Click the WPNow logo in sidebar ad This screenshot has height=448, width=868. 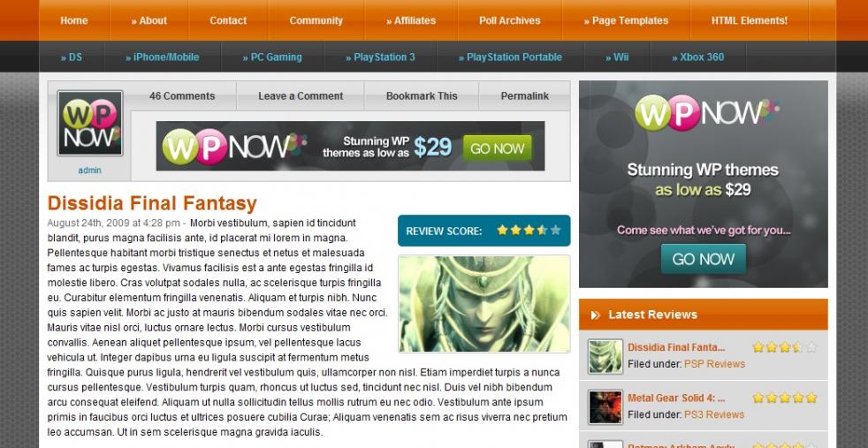[x=707, y=112]
